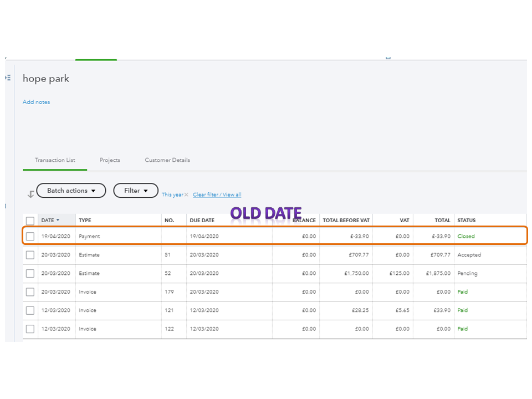Expand the Filter dropdown

(x=136, y=191)
